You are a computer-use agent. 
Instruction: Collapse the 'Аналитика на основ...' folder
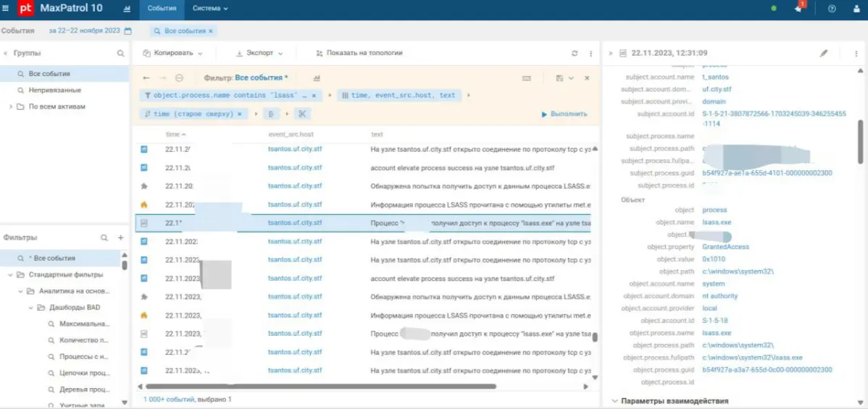point(20,291)
